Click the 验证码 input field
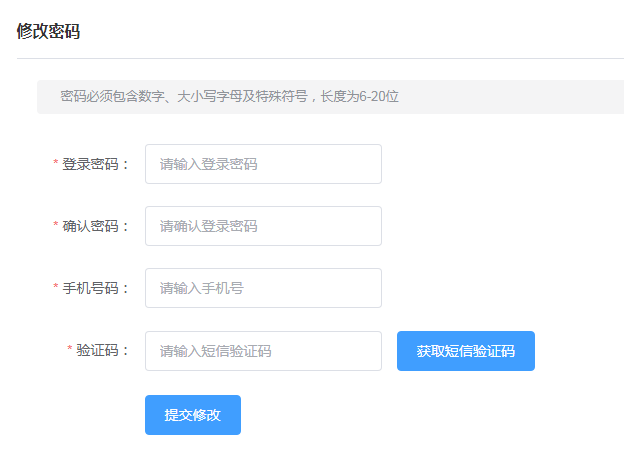The height and width of the screenshot is (464, 624). pyautogui.click(x=263, y=351)
